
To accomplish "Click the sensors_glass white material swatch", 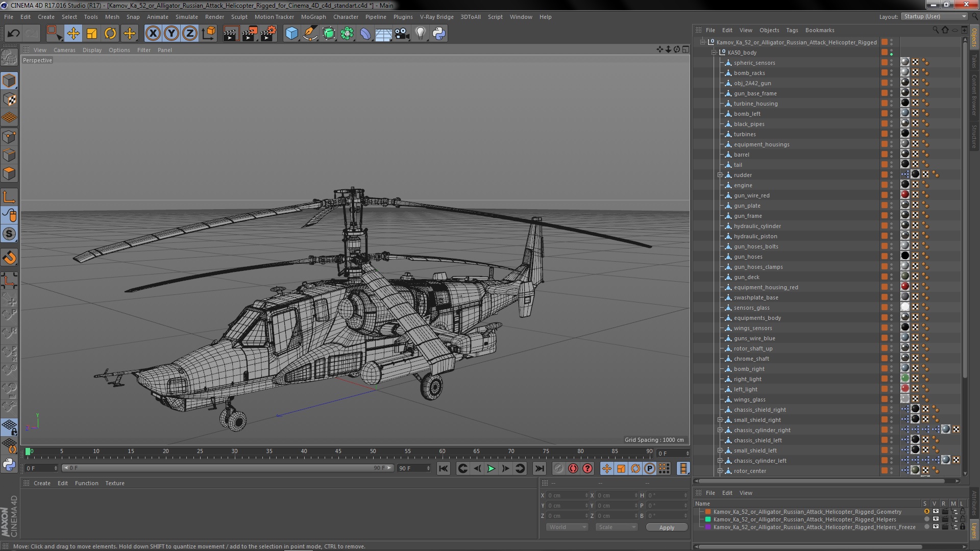I will 905,307.
